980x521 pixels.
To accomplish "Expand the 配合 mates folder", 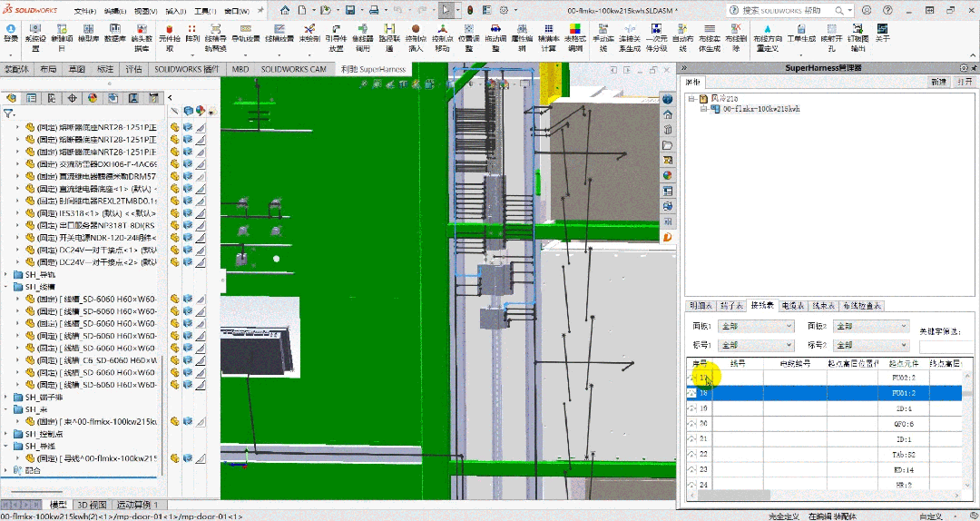I will [5, 470].
